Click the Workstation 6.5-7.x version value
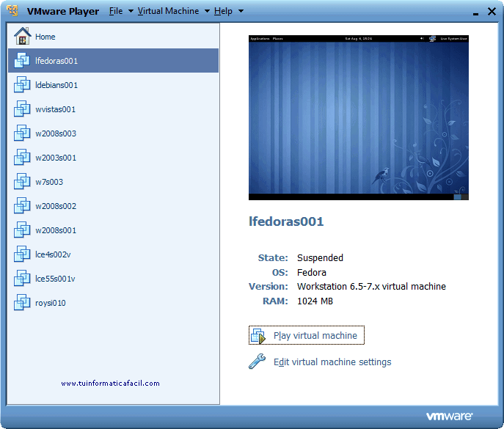This screenshot has height=429, width=504. [371, 286]
